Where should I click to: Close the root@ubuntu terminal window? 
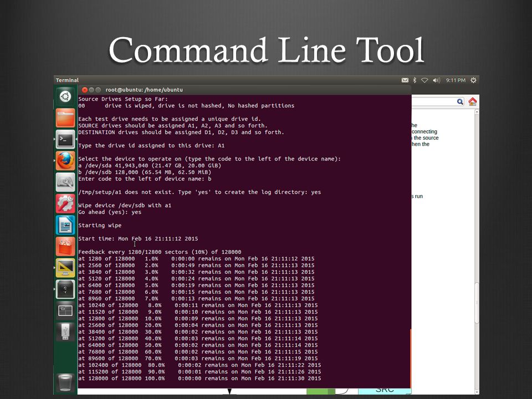pyautogui.click(x=84, y=90)
